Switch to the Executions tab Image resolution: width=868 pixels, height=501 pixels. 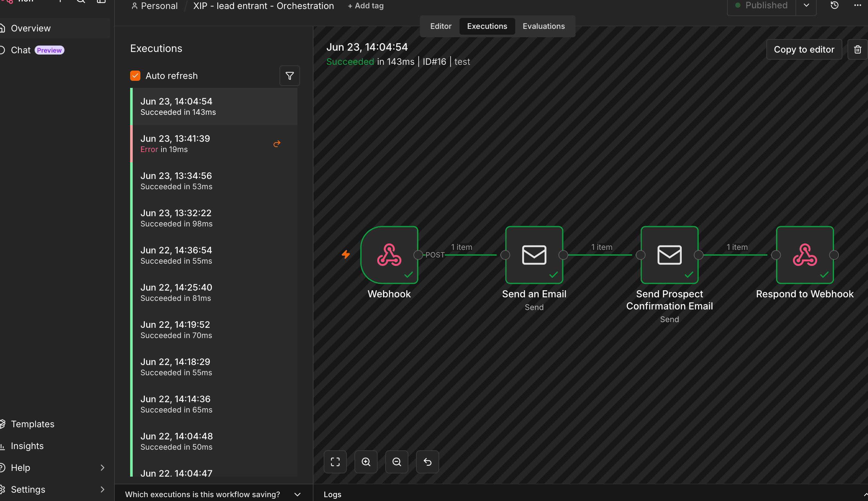(x=487, y=26)
